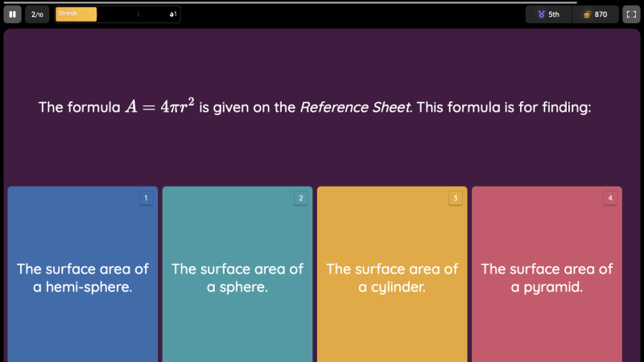Click the A = 4πr² formula text
This screenshot has width=644, height=362.
pos(159,106)
